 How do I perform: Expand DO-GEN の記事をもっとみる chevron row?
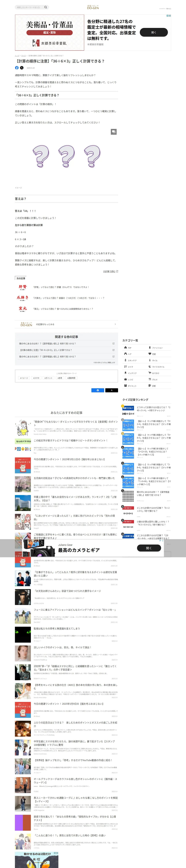click(66, 324)
